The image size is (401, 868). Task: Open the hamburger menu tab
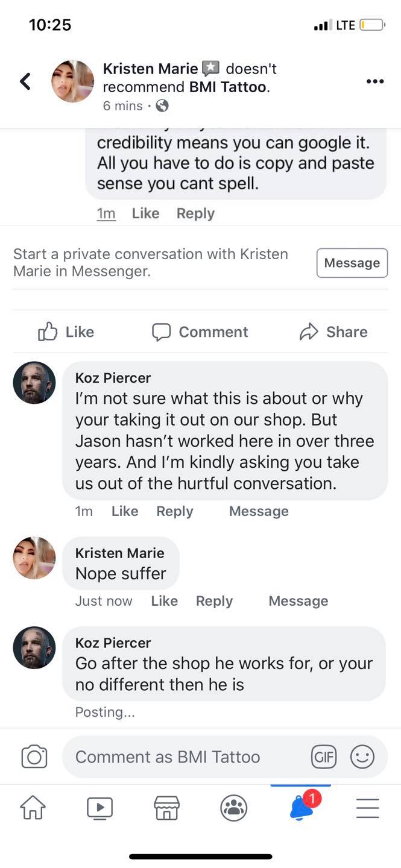click(x=367, y=808)
